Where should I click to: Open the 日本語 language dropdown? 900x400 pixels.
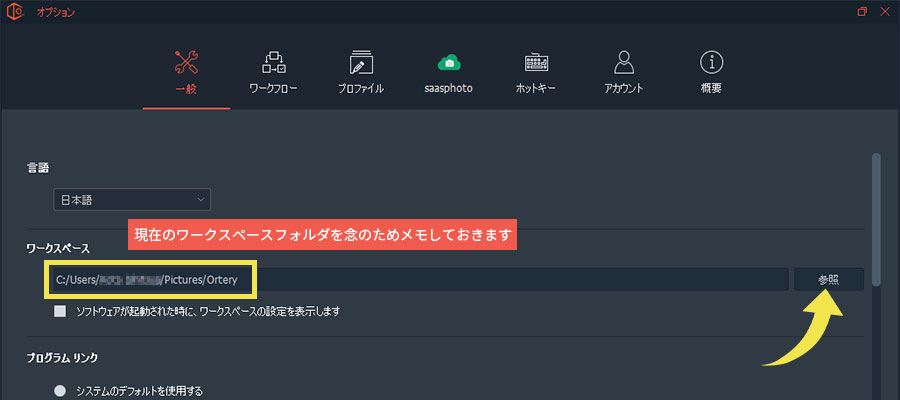(x=131, y=200)
